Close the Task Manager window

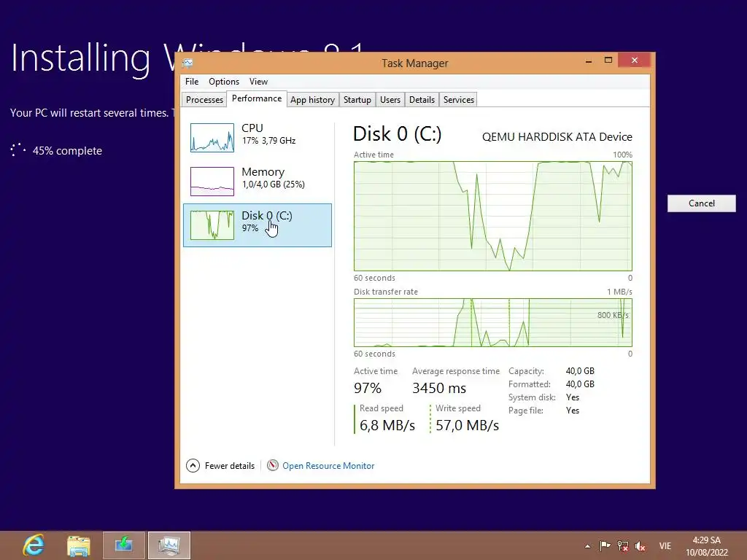635,60
